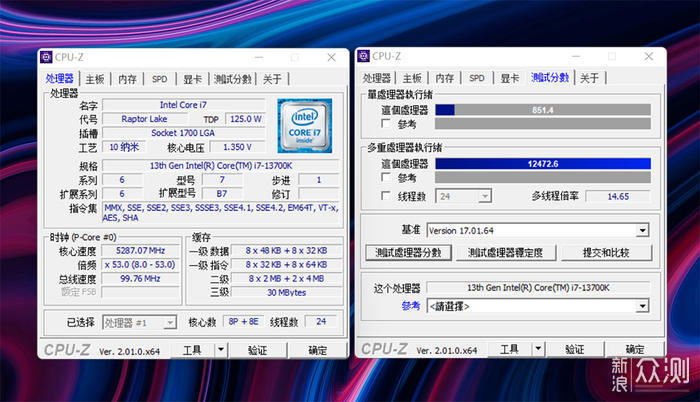The height and width of the screenshot is (402, 700).
Task: Close the right CPU-Z window
Action: point(649,56)
